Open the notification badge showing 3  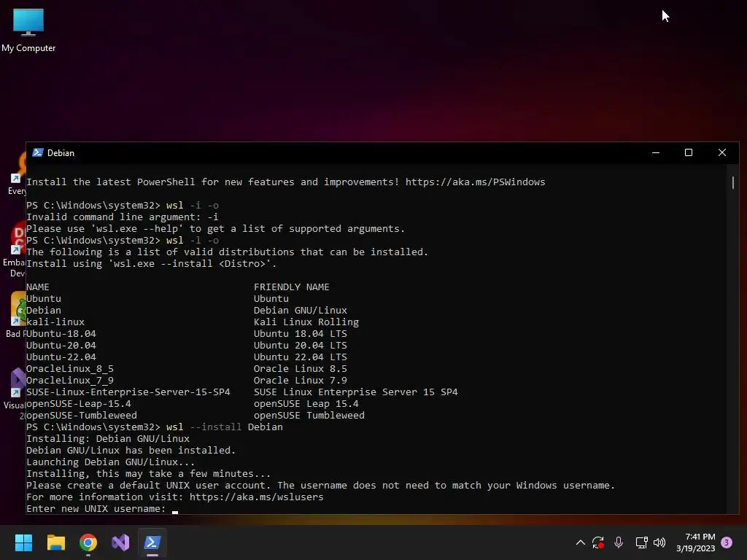(x=727, y=542)
